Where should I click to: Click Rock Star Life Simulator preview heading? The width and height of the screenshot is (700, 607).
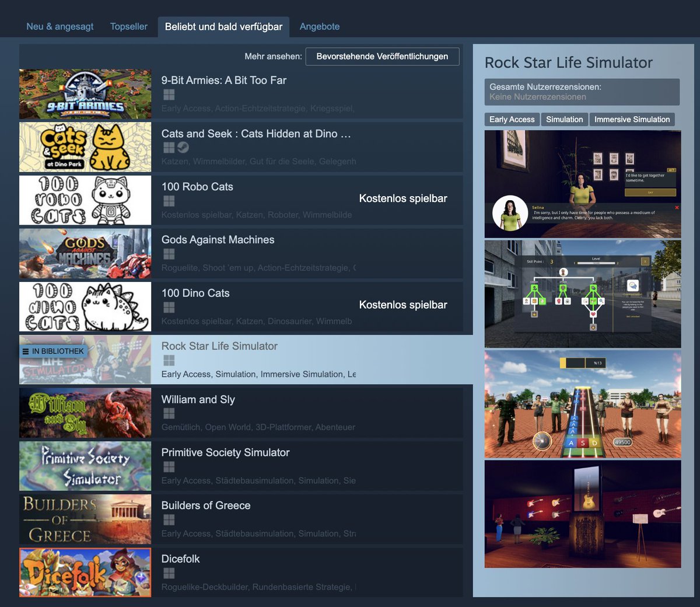pos(569,62)
